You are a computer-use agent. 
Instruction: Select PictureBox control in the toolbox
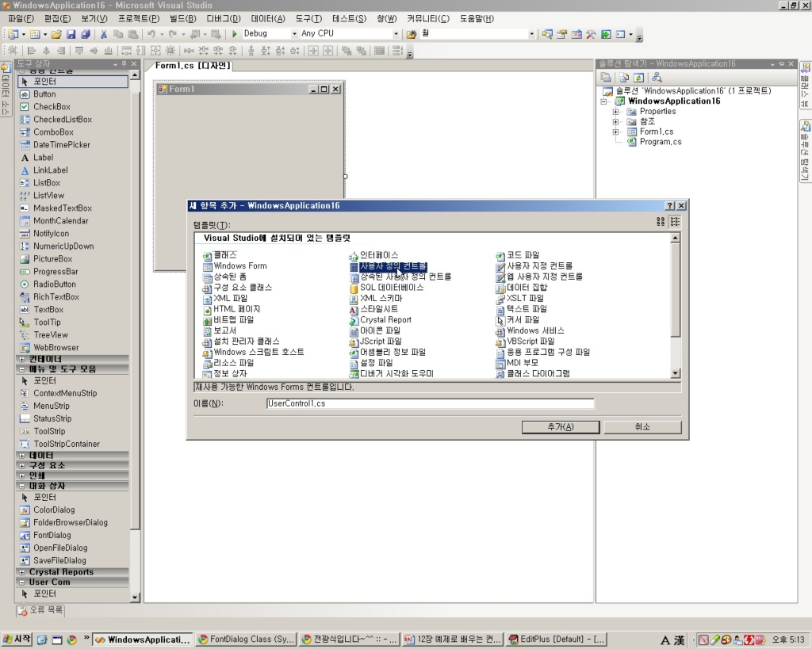[x=53, y=259]
